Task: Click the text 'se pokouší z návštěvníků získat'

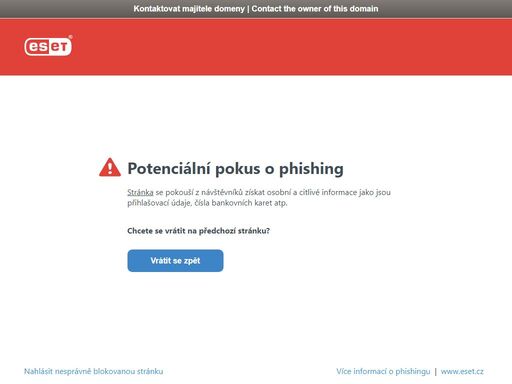Action: pyautogui.click(x=210, y=192)
